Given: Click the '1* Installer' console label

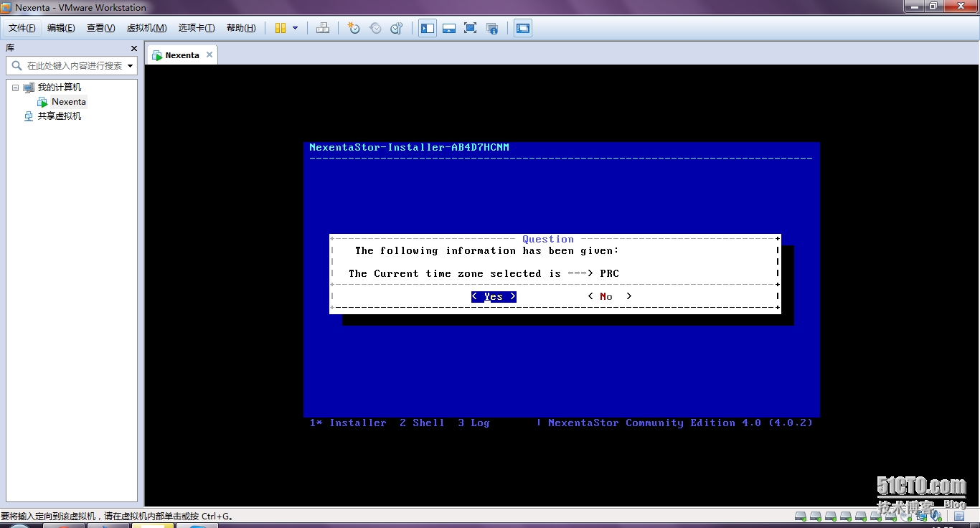Looking at the screenshot, I should [348, 423].
